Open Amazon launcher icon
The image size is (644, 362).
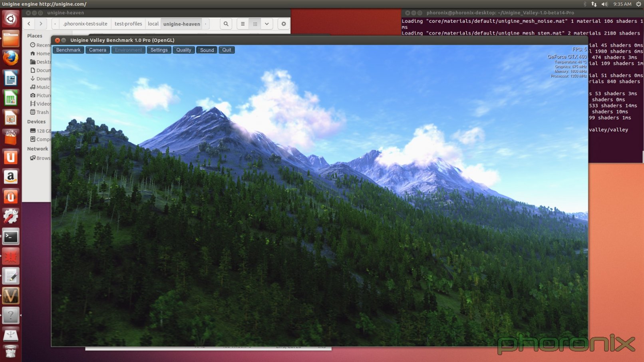tap(11, 177)
